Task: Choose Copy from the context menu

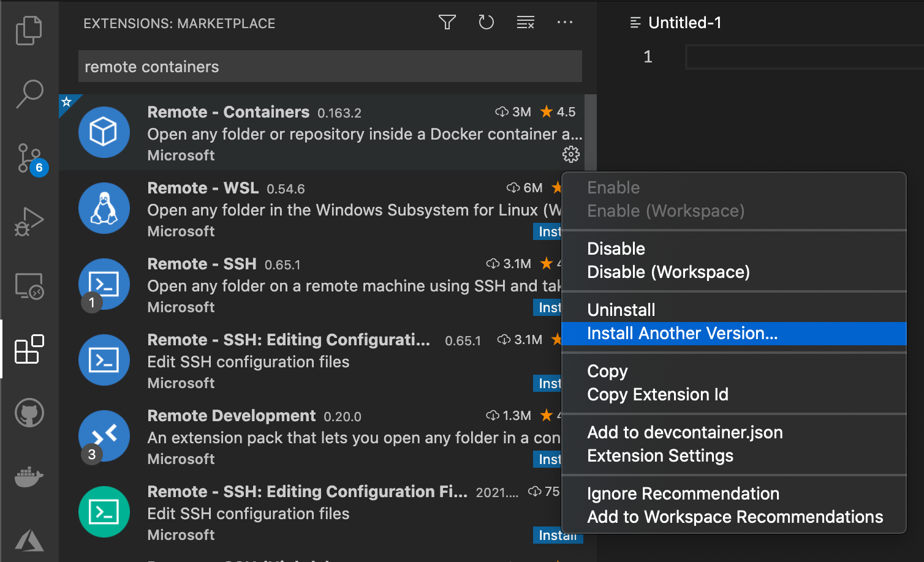Action: click(733, 371)
